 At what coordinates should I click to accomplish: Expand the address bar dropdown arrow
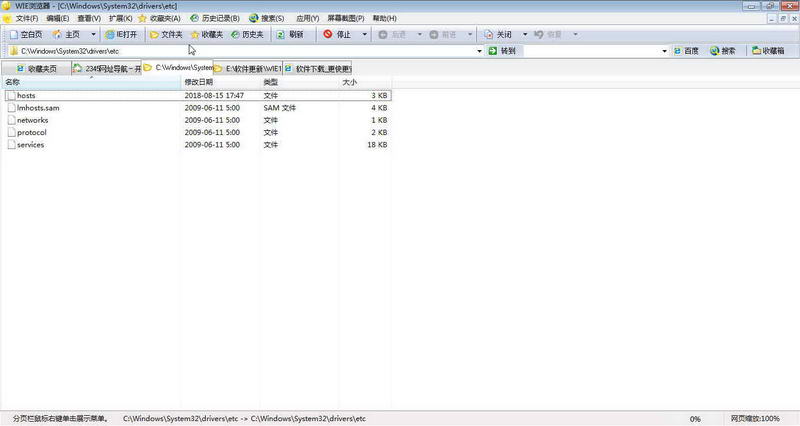(x=479, y=50)
